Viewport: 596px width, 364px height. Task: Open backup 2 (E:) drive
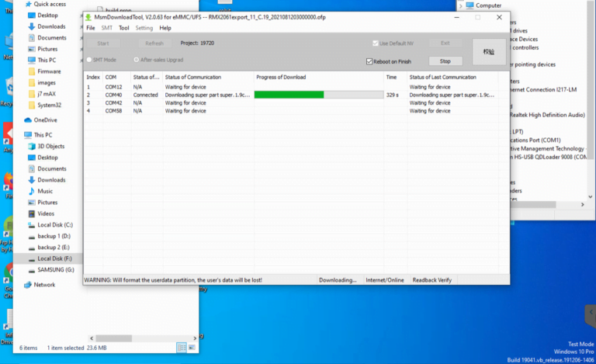54,248
